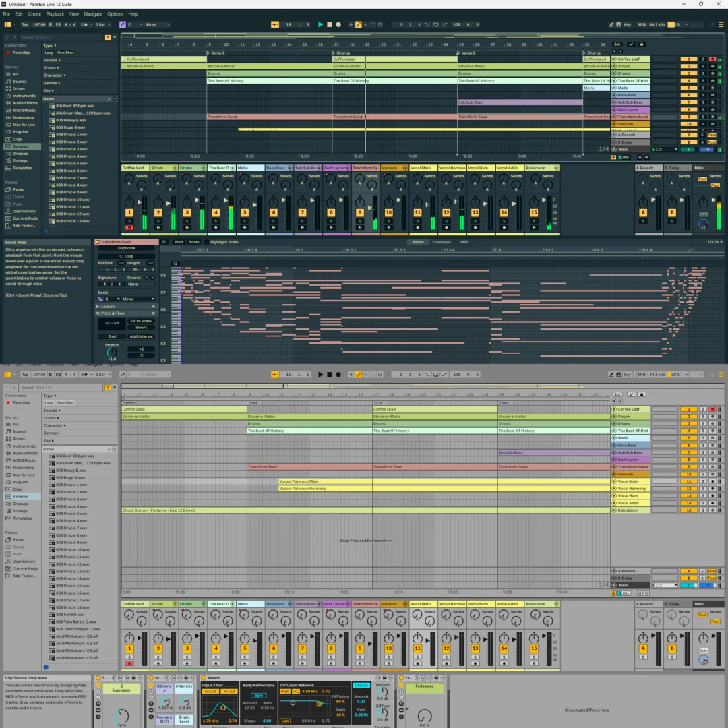Viewport: 728px width, 728px height.
Task: Enable the Loop toggle in clip panel
Action: tap(127, 256)
